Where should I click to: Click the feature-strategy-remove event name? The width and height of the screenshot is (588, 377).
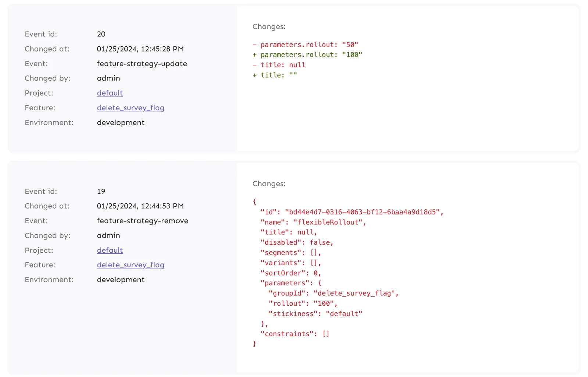(x=143, y=221)
